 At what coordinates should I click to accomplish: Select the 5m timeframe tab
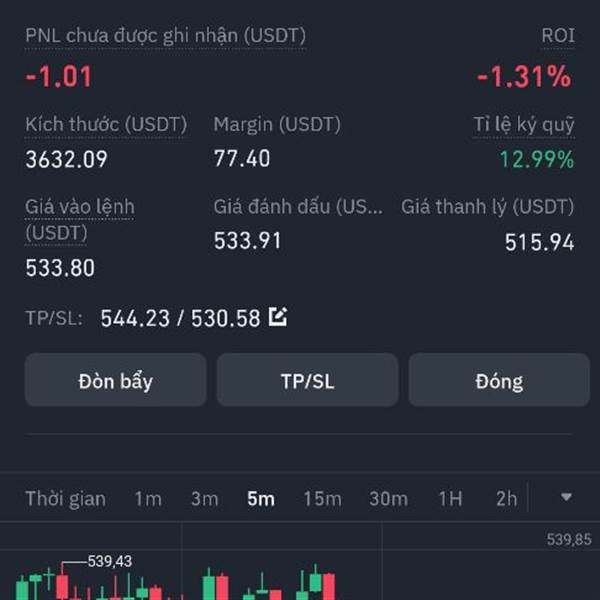point(261,499)
